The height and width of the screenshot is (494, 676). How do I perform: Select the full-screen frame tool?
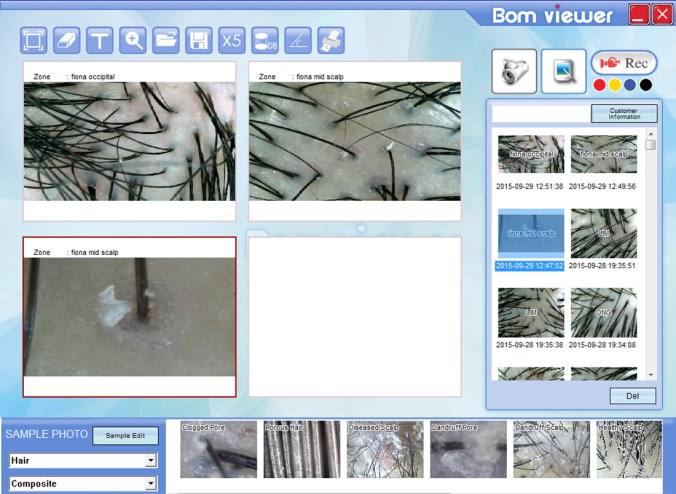click(33, 41)
